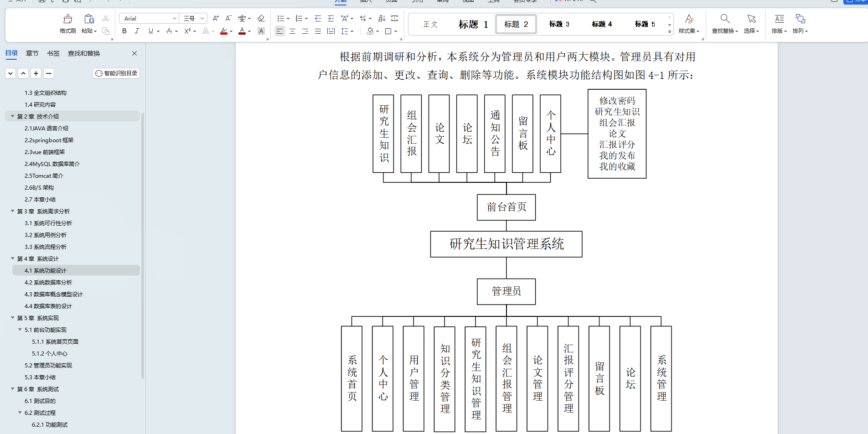Click the increase indent icon
The height and width of the screenshot is (434, 868).
point(331,18)
